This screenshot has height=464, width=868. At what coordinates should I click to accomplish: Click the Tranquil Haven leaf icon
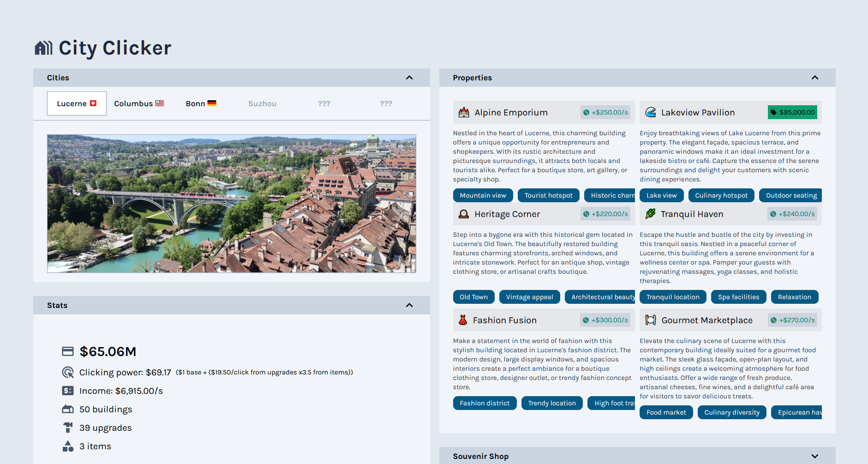coord(651,214)
